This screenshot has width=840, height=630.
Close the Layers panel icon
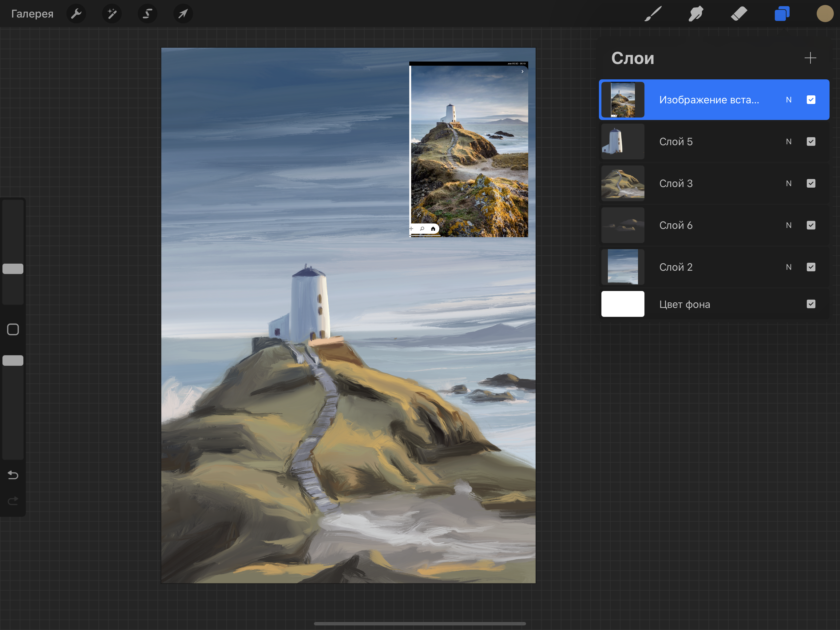point(782,14)
